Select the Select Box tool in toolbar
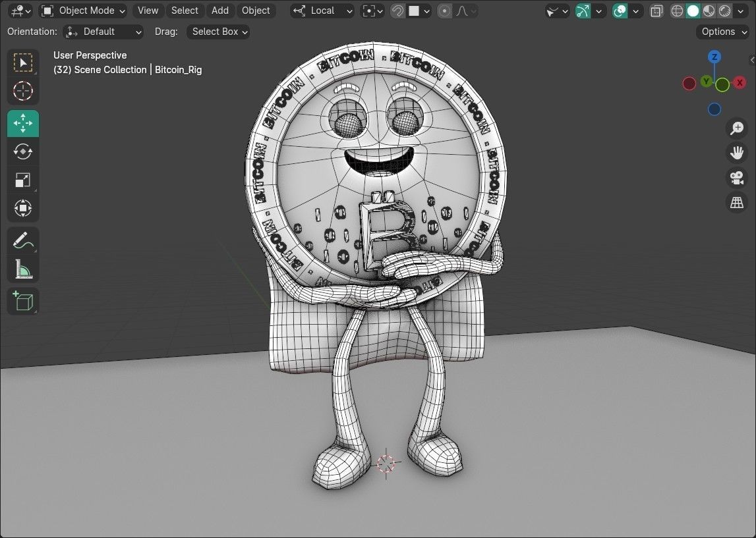 click(x=22, y=63)
